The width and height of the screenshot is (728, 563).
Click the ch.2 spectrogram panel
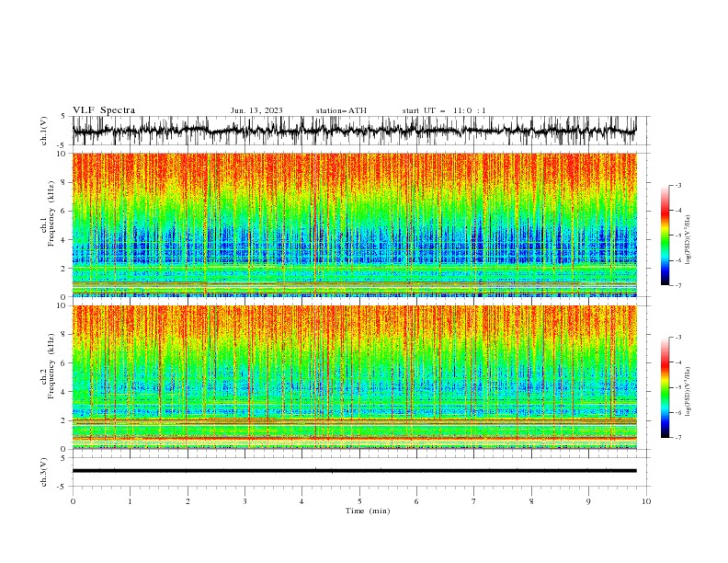pyautogui.click(x=354, y=377)
